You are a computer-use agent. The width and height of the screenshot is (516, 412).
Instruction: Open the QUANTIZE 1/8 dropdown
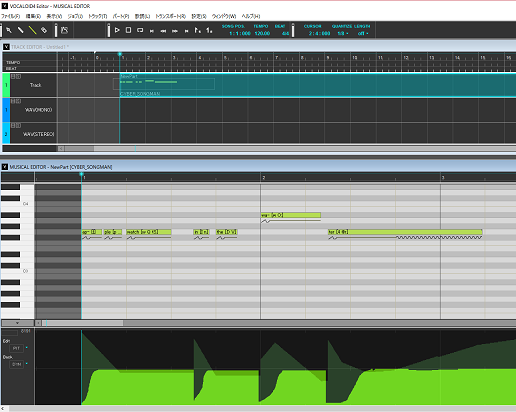pyautogui.click(x=343, y=33)
